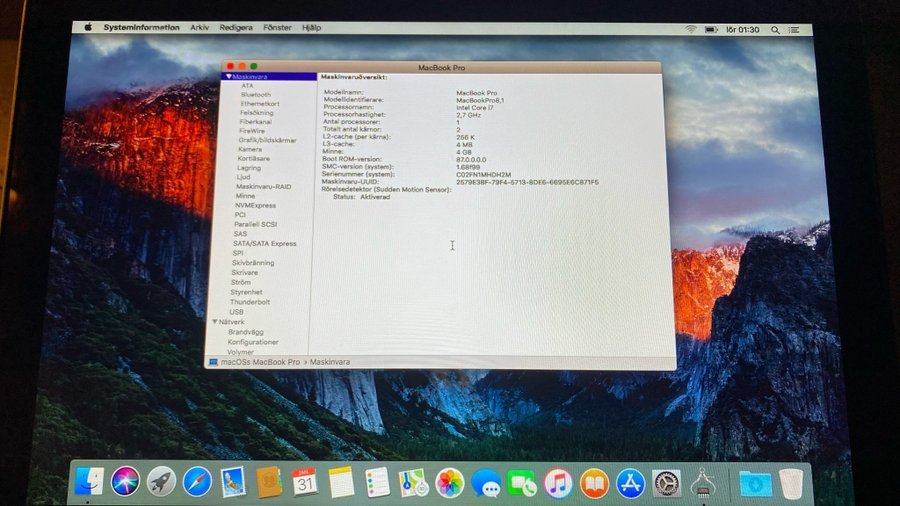Select Bluetooth in the sidebar
The width and height of the screenshot is (900, 506).
tap(256, 95)
